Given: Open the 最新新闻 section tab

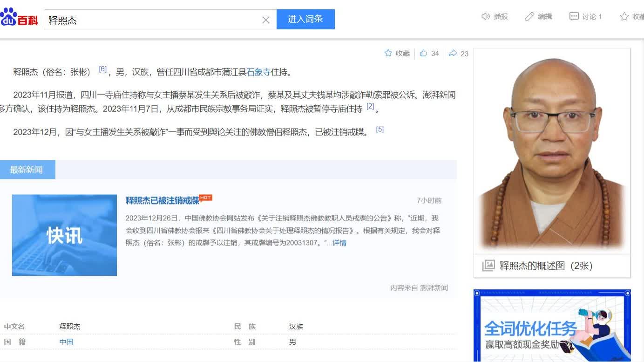Looking at the screenshot, I should coord(27,169).
